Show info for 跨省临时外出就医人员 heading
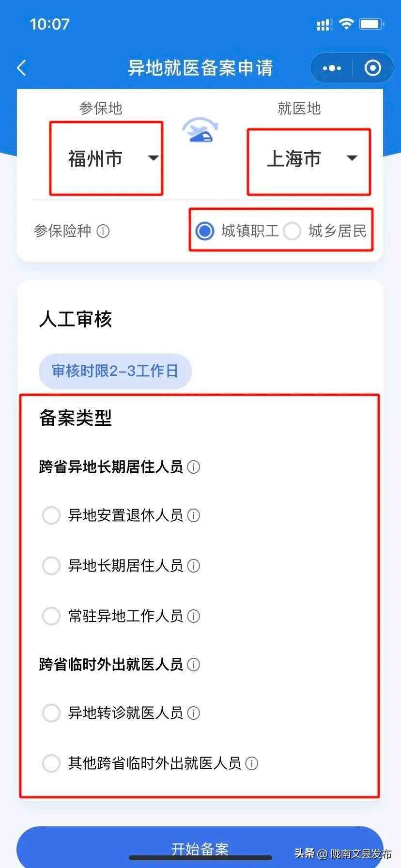Viewport: 401px width, 868px height. coord(194,665)
